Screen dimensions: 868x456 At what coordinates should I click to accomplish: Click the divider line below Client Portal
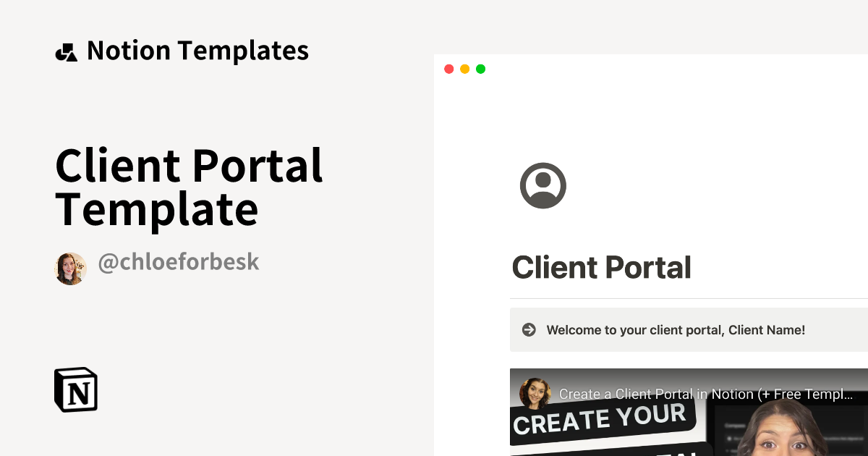(x=689, y=298)
